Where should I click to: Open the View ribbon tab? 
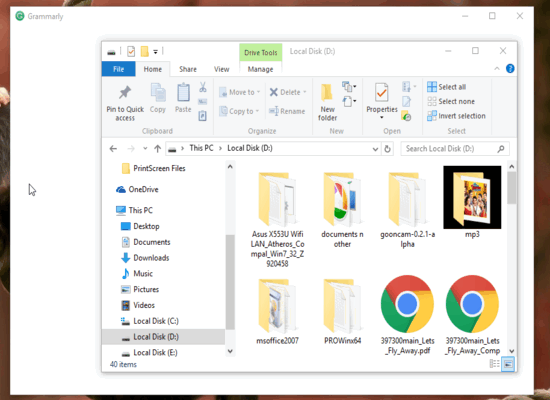pos(222,69)
